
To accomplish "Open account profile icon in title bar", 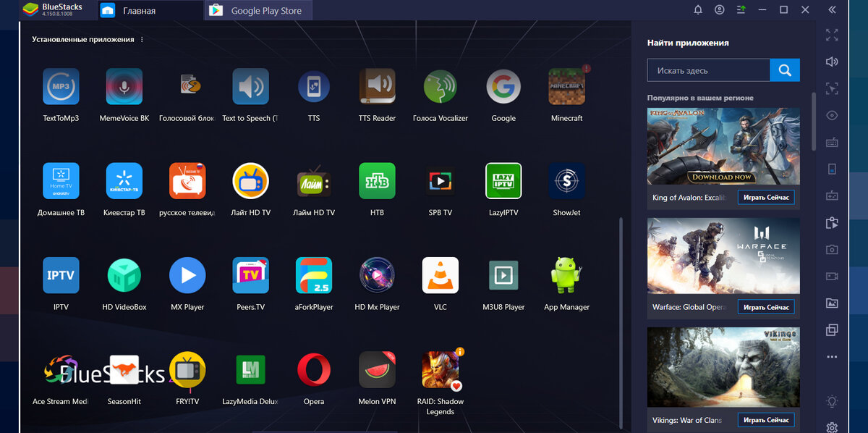I will click(x=719, y=10).
